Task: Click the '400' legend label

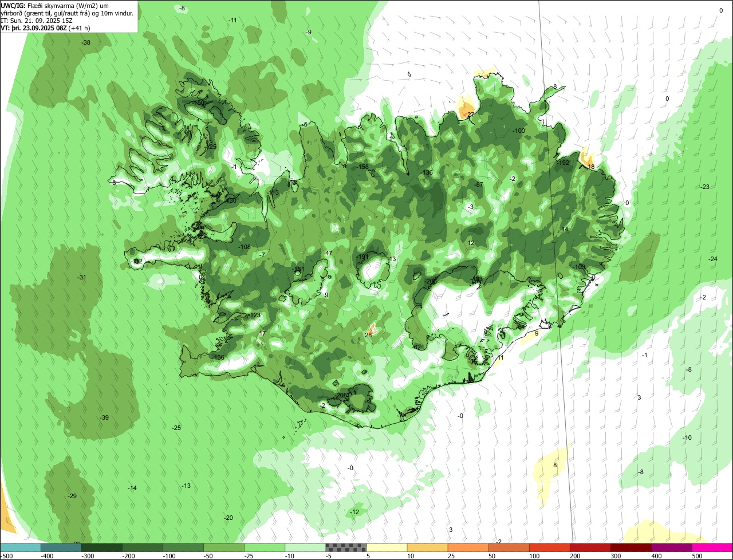Action: click(656, 556)
